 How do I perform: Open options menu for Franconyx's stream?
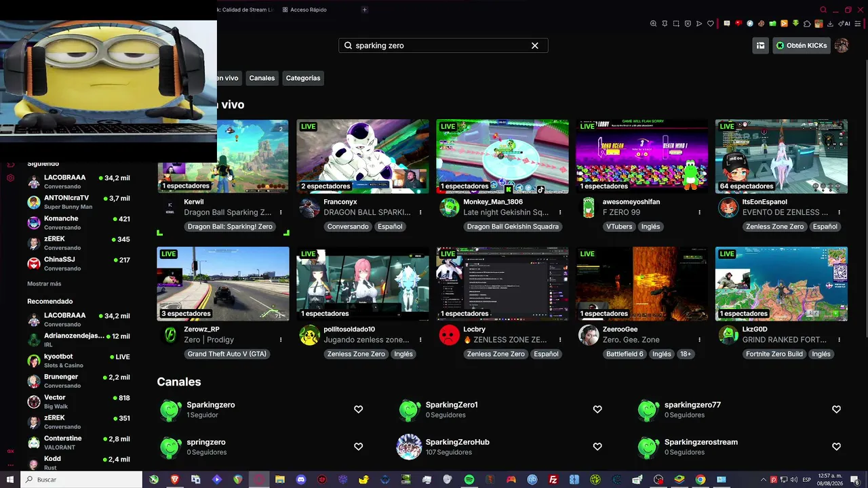click(x=420, y=213)
